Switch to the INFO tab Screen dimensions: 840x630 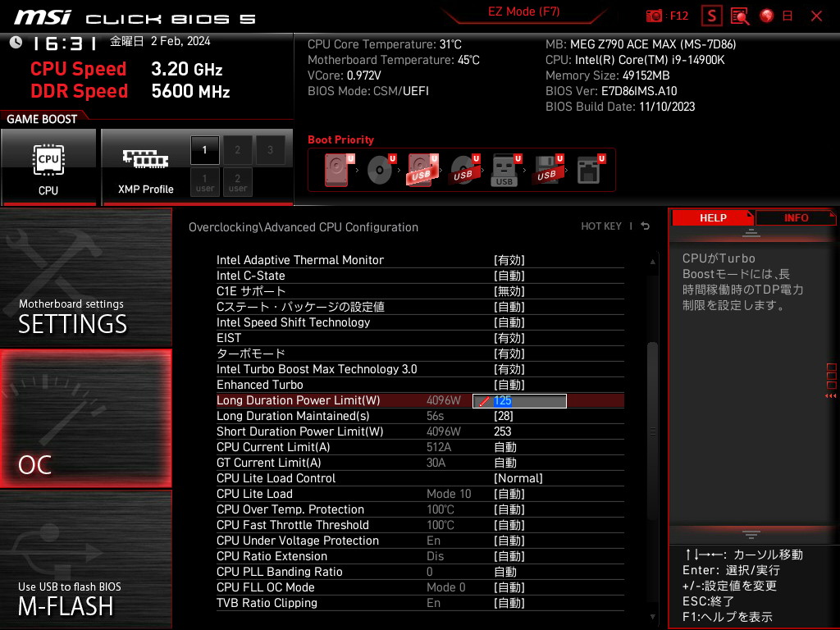click(x=796, y=218)
